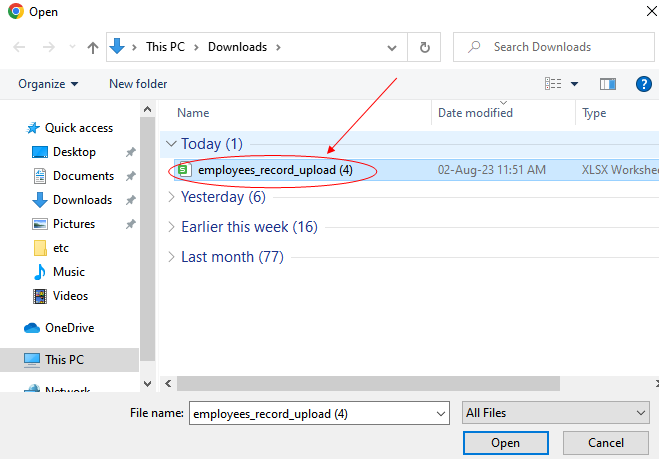
Task: Open Videos folder in Quick access
Action: 70,296
